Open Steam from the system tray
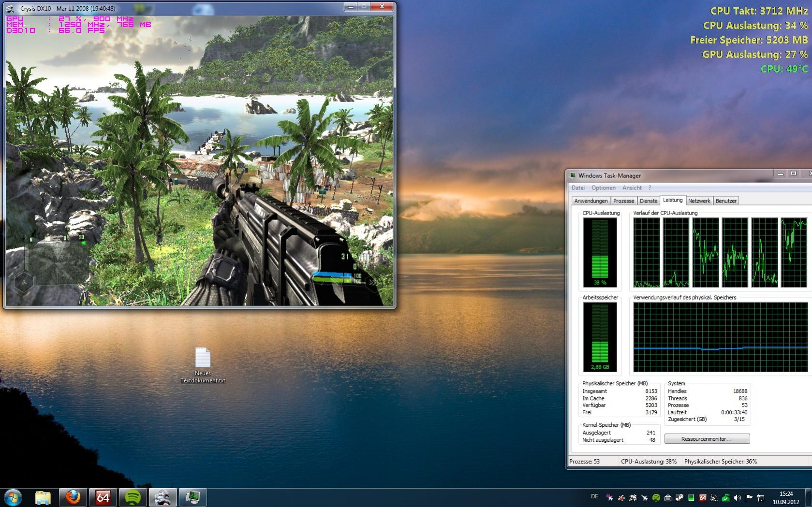Screen dimensions: 812x507 tap(679, 498)
